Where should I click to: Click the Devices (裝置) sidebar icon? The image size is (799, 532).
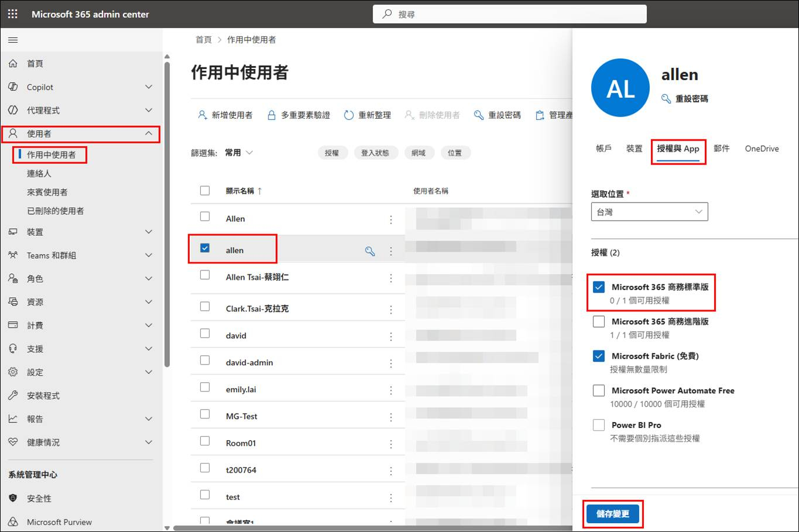point(13,232)
